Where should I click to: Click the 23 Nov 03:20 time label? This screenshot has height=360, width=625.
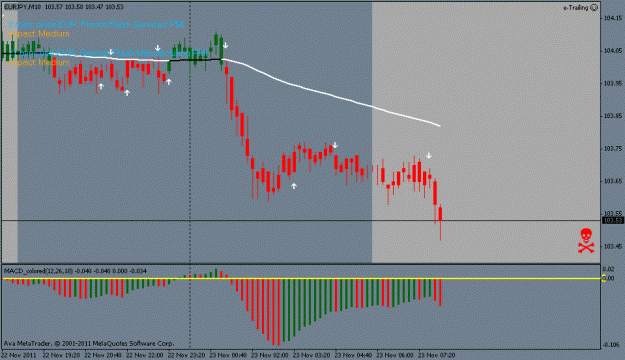311,355
